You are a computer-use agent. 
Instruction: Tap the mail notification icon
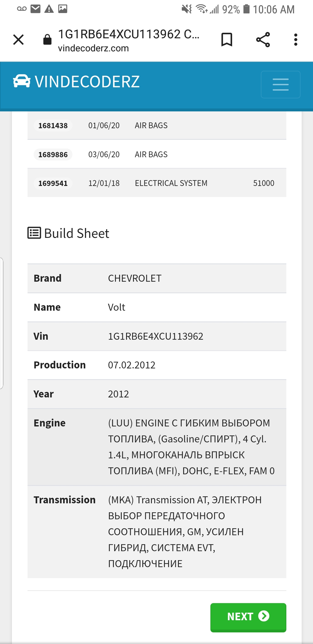[x=35, y=9]
